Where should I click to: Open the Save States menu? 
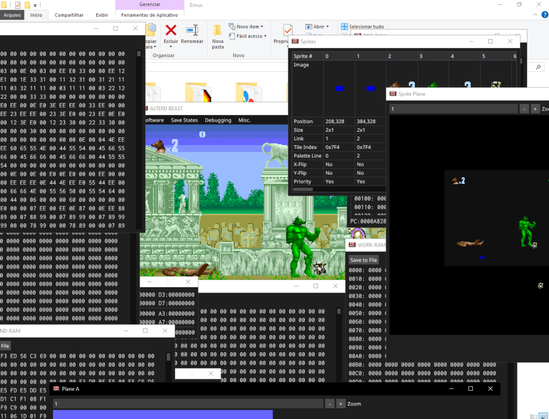coord(184,120)
